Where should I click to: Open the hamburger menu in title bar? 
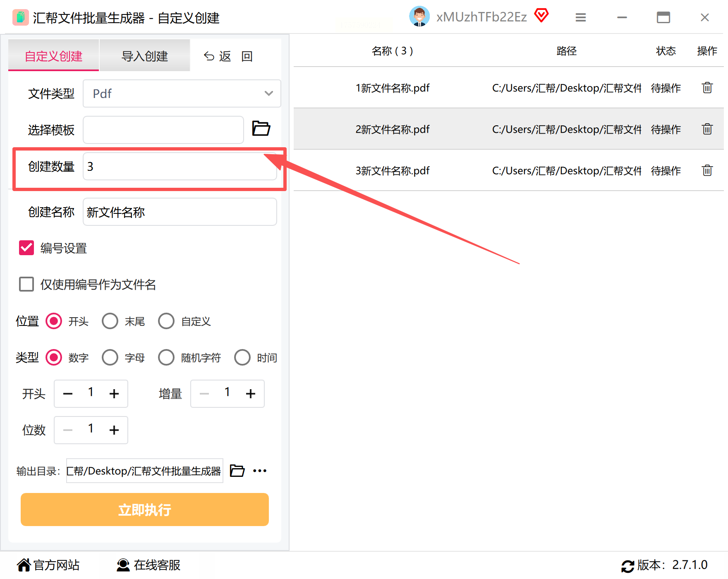pos(580,17)
